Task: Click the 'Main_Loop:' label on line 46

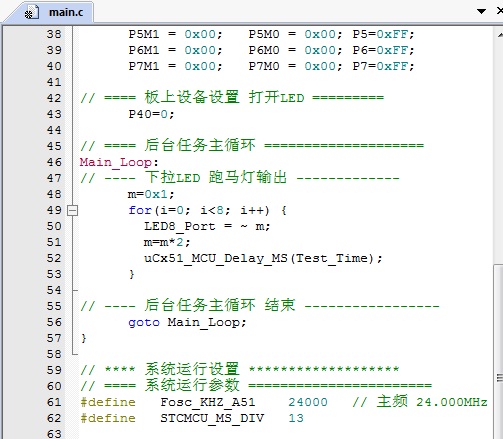Action: point(119,162)
